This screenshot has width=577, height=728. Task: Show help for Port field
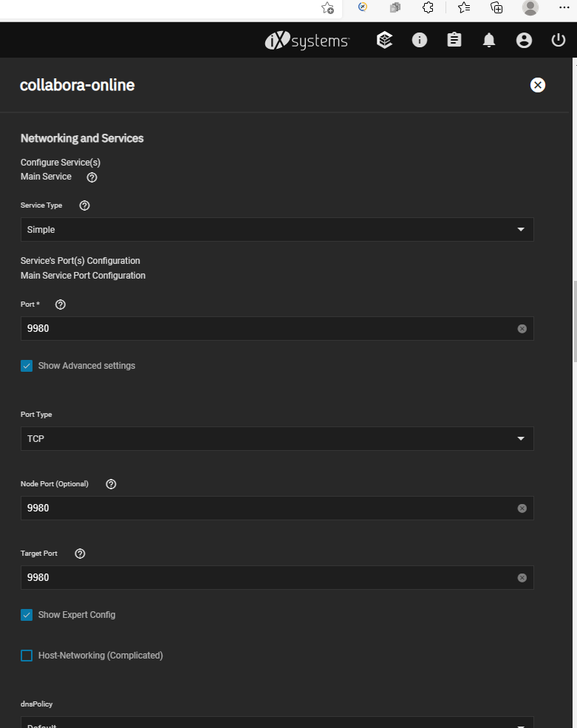(61, 305)
